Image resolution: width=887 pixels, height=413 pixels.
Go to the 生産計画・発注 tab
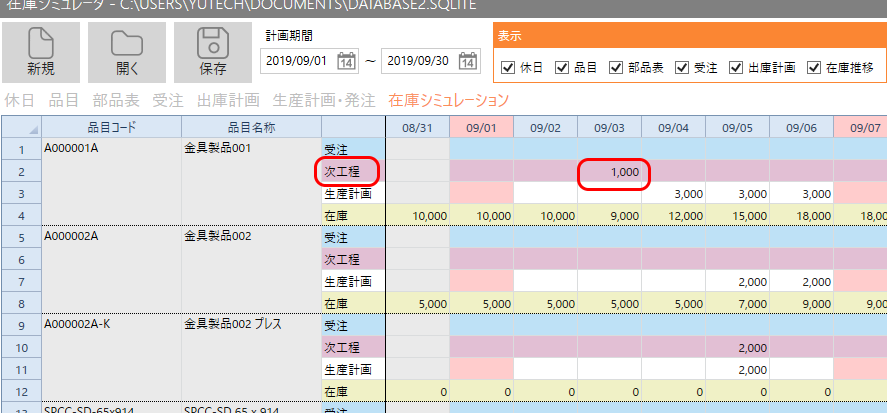tap(323, 100)
